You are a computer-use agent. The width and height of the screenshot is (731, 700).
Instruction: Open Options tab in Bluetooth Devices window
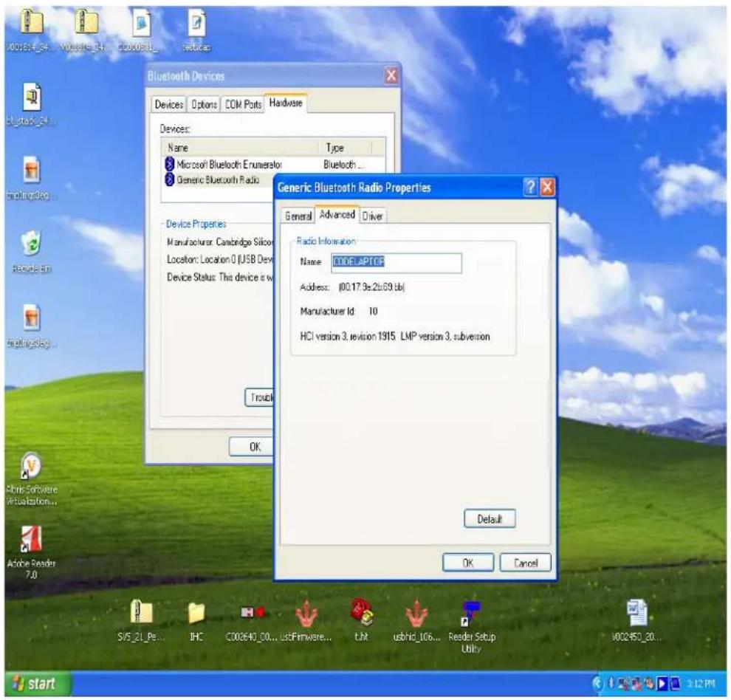tap(205, 104)
